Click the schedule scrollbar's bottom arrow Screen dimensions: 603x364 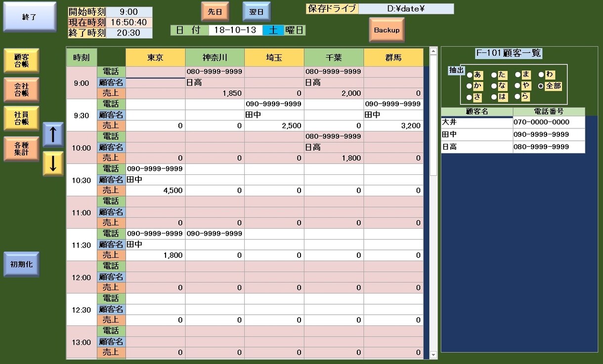pos(433,355)
